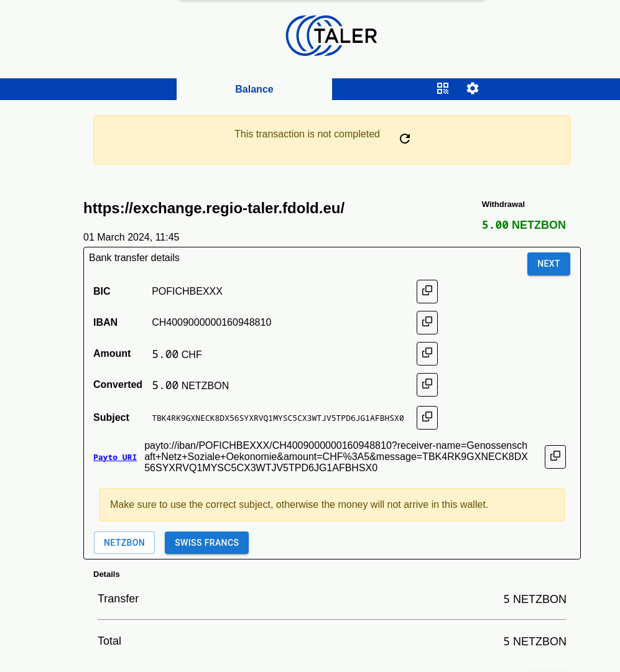
Task: Click the BIC value POFICHBEXXX
Action: 187,292
